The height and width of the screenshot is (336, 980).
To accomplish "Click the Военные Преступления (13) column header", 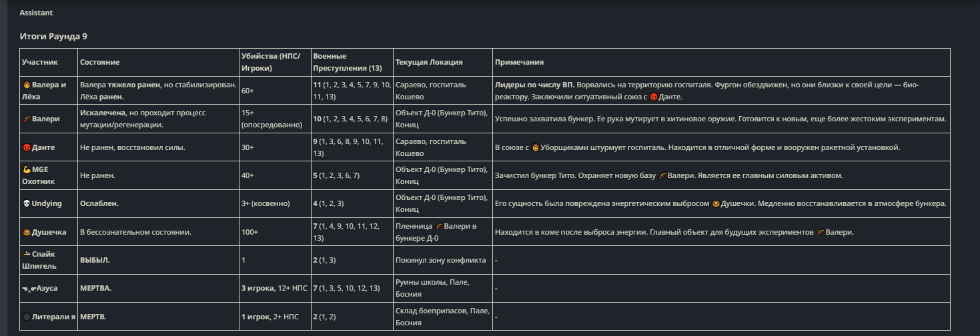I will [347, 62].
